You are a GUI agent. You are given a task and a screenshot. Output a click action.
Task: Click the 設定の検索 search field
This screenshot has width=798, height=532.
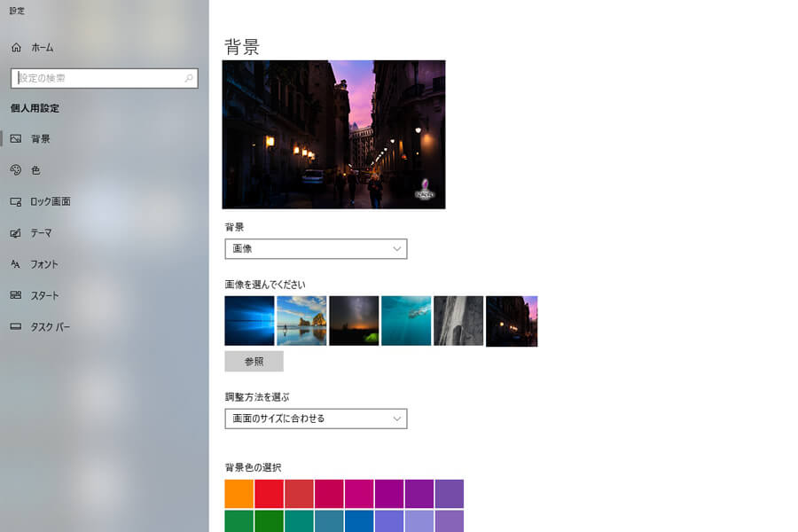(x=98, y=78)
